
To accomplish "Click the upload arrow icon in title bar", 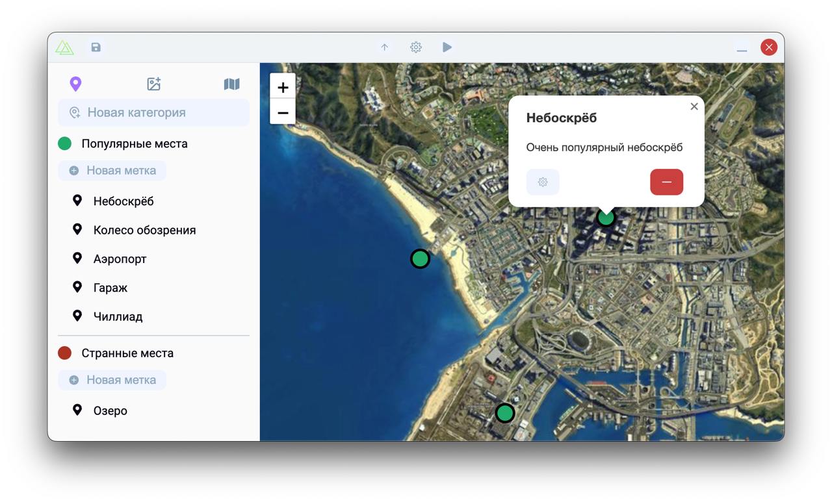I will click(x=385, y=47).
